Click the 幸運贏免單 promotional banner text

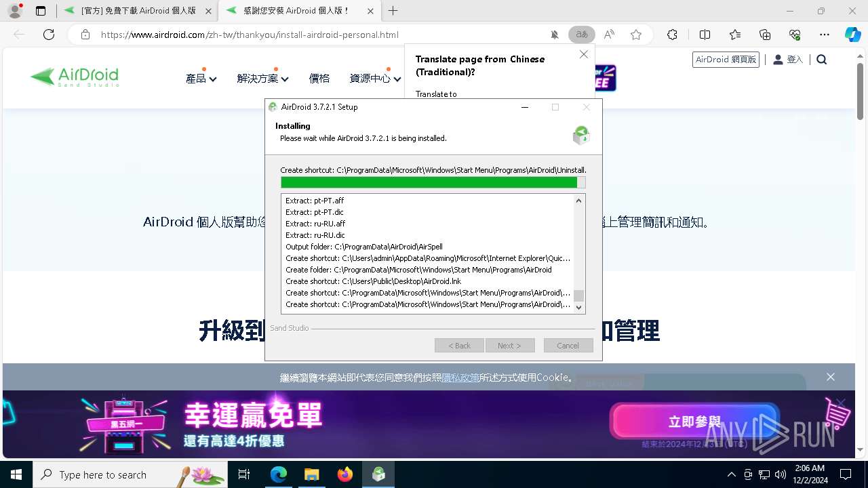(252, 415)
